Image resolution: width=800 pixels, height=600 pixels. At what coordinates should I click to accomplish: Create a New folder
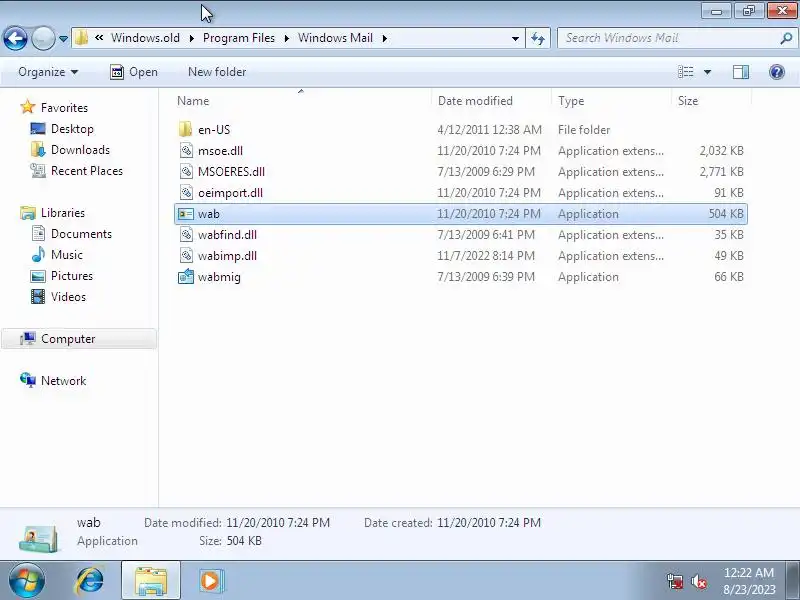point(217,72)
